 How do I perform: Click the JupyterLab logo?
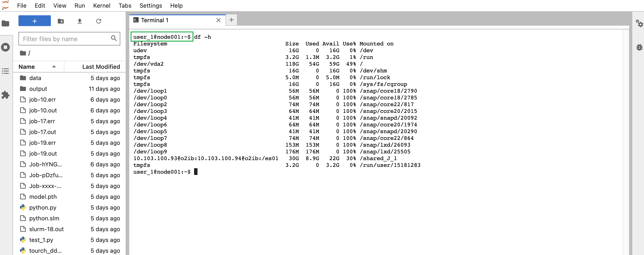pos(5,5)
